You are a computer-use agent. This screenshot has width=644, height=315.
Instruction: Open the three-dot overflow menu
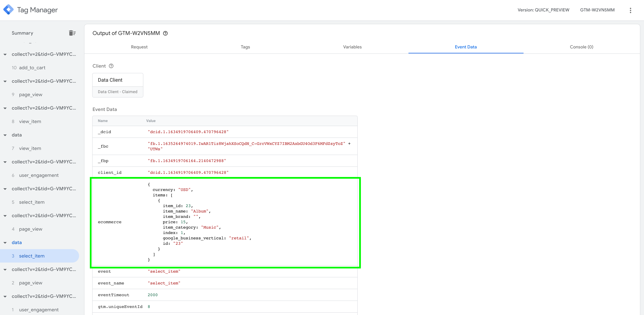click(631, 10)
